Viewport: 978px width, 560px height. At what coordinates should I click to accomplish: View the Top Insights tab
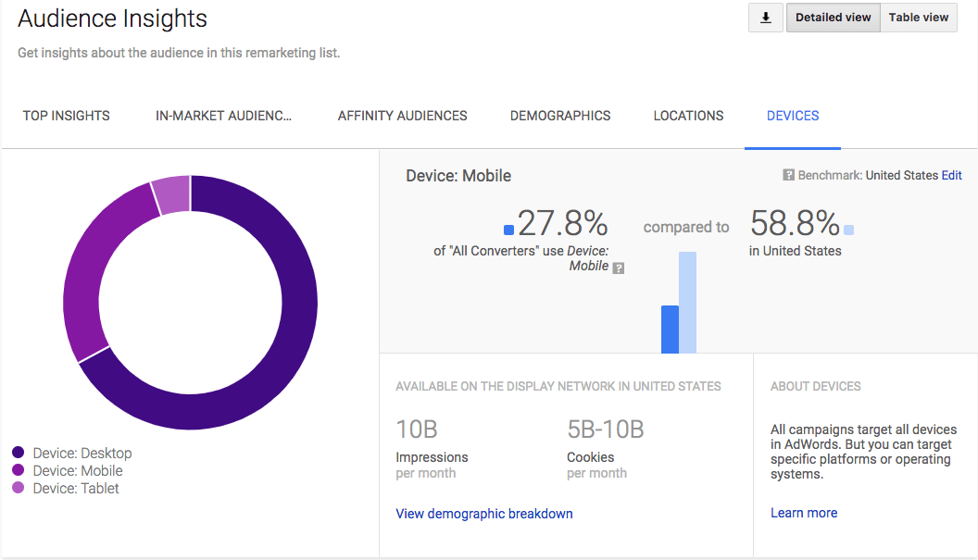(66, 115)
